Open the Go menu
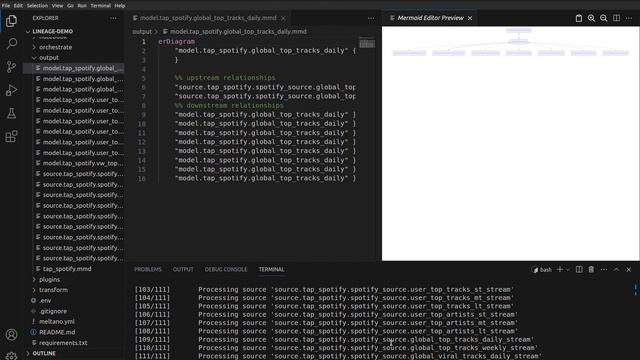Screen dimensions: 640x360 [x=71, y=5]
